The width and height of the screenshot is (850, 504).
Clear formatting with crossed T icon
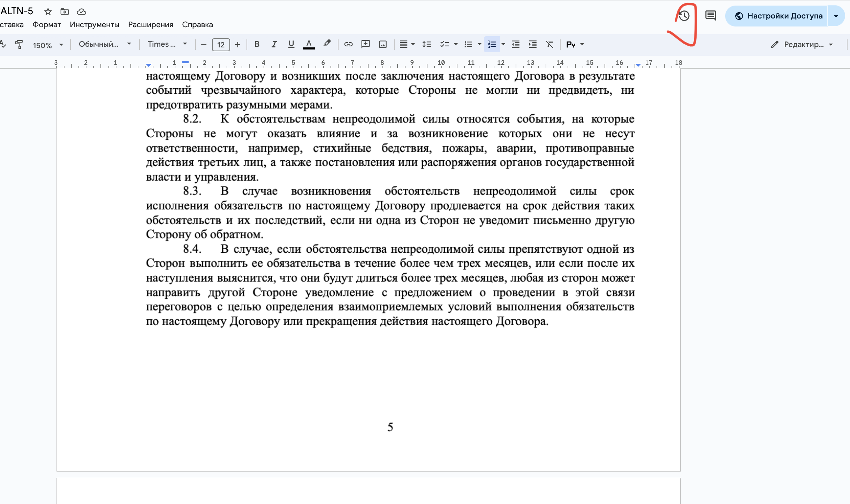pyautogui.click(x=549, y=44)
